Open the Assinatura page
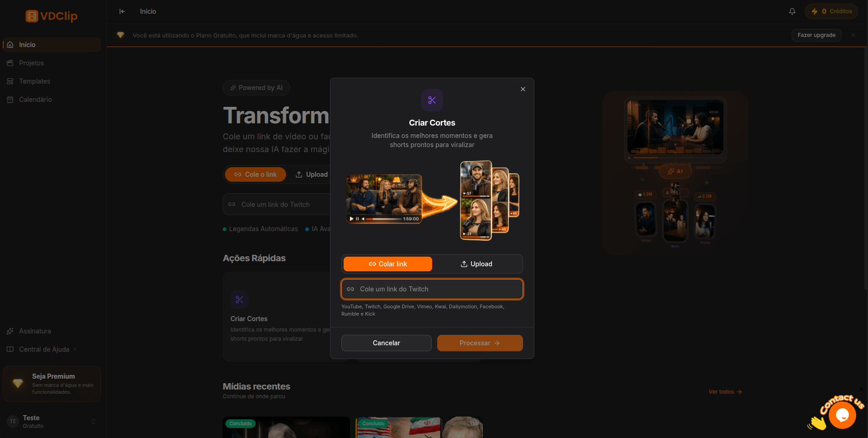This screenshot has width=868, height=438. click(35, 331)
